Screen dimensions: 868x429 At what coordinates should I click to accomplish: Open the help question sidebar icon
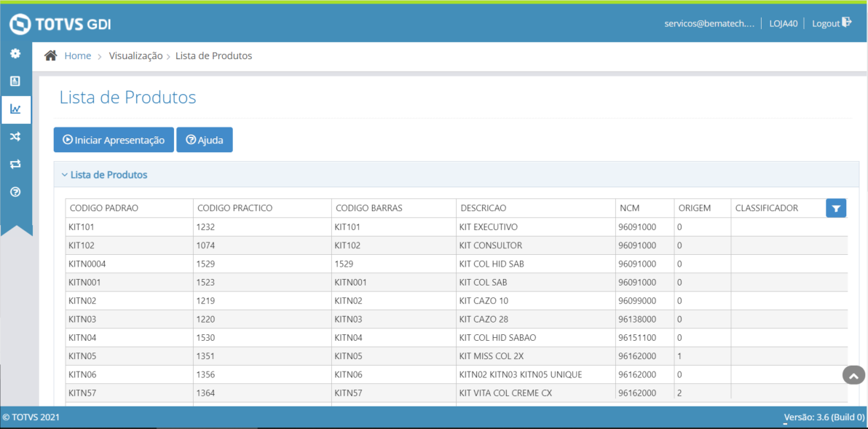[15, 192]
